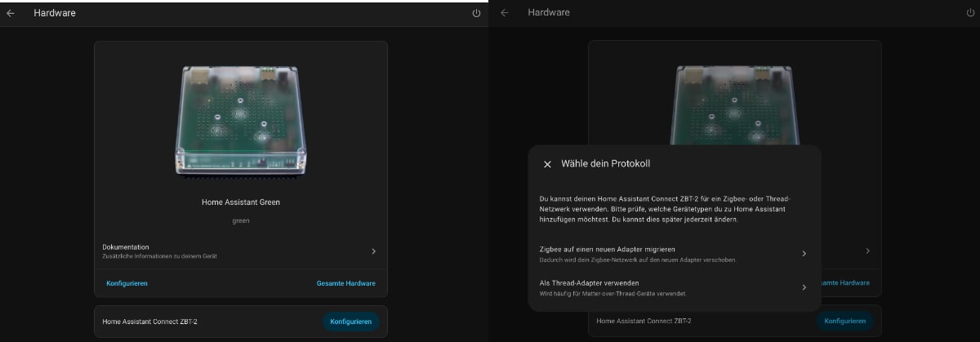
Task: Click the 'Home Assistant Green' device name
Action: point(241,202)
